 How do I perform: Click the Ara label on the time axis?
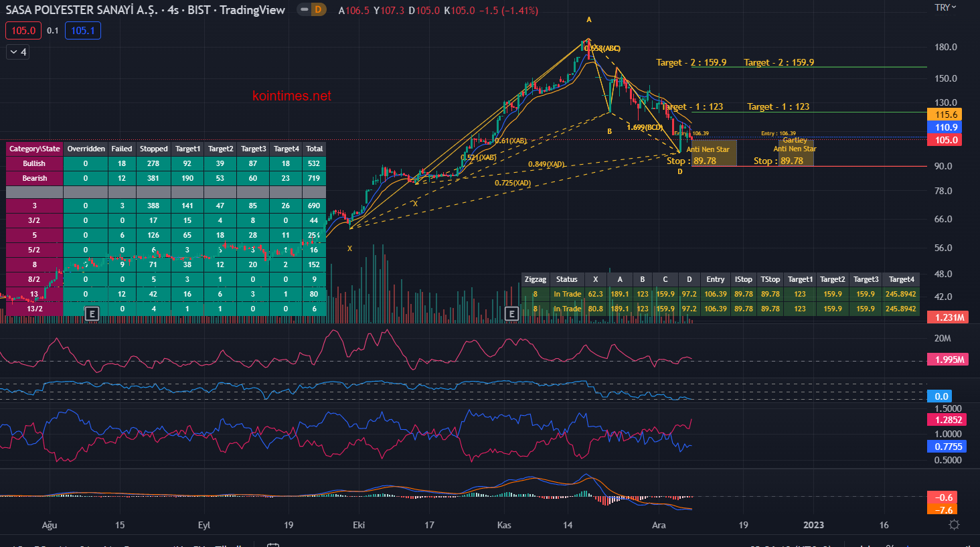pos(659,525)
